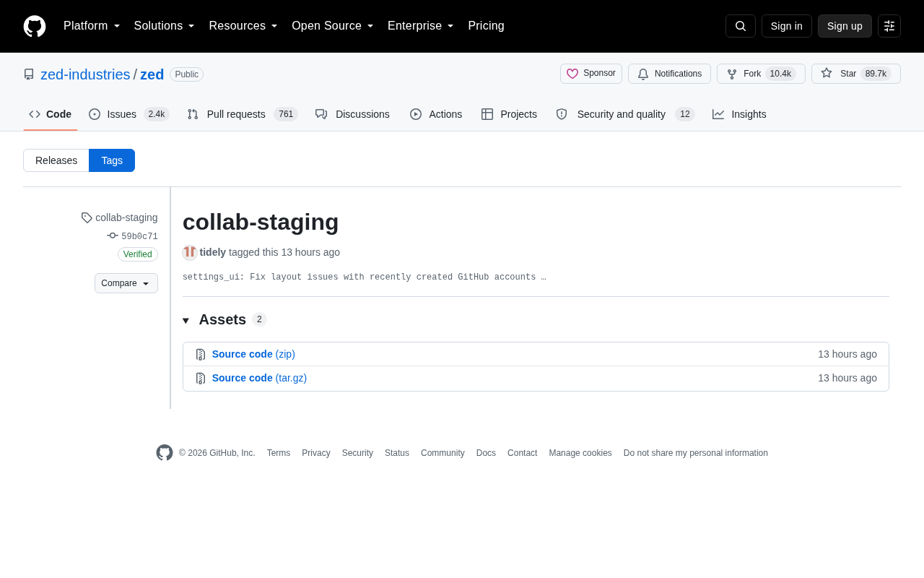Open the Contact footer link

coord(522,453)
